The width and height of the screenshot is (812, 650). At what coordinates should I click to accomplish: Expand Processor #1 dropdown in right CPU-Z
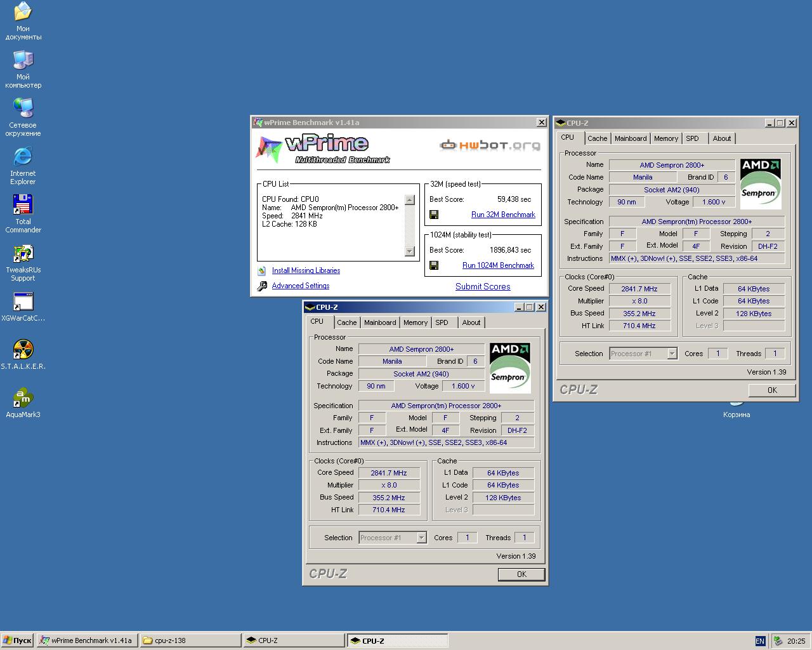point(672,354)
